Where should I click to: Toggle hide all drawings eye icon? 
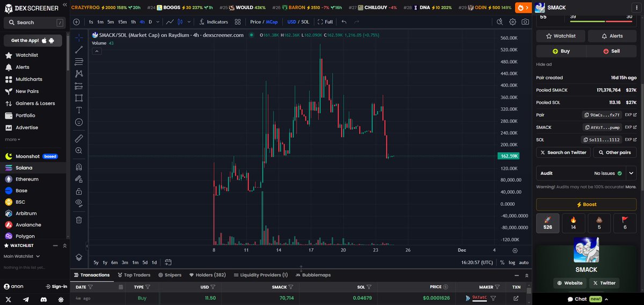pyautogui.click(x=79, y=203)
